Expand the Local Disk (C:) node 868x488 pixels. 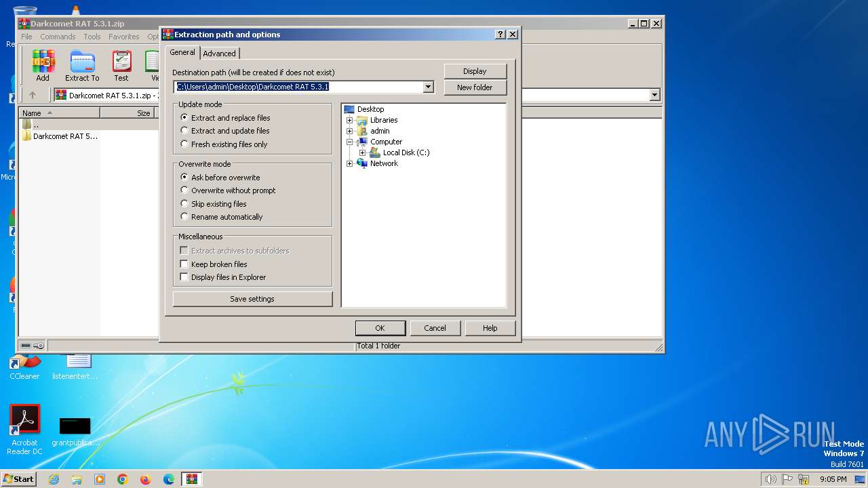(x=363, y=152)
